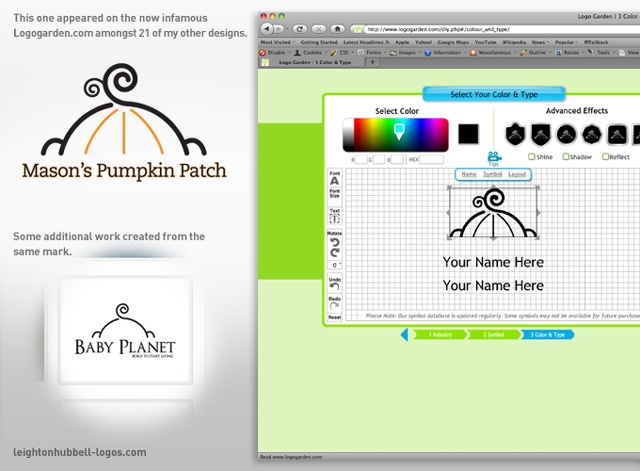Click the G color value field
This screenshot has width=640, height=471.
coord(379,160)
